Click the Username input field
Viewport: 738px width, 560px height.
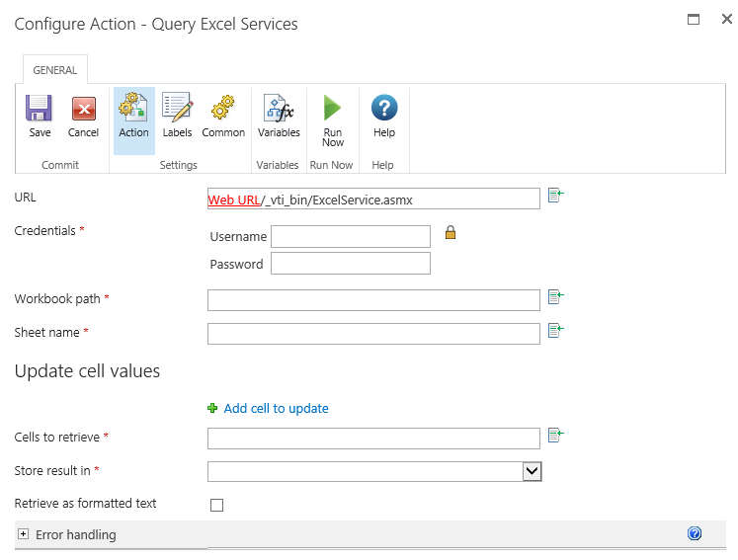coord(351,236)
